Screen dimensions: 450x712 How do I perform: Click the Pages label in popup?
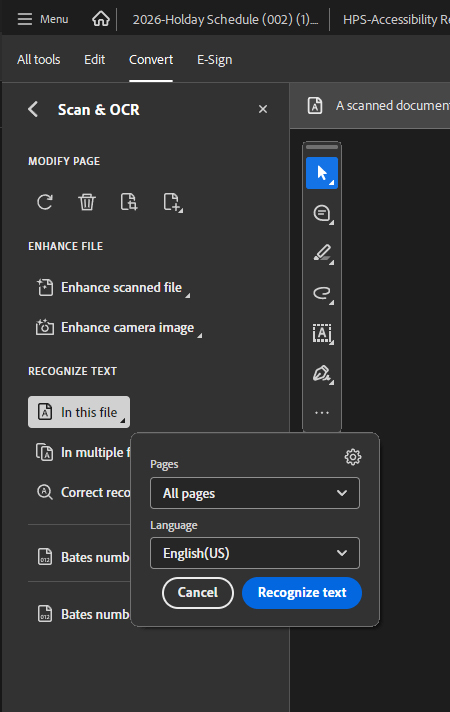(164, 465)
